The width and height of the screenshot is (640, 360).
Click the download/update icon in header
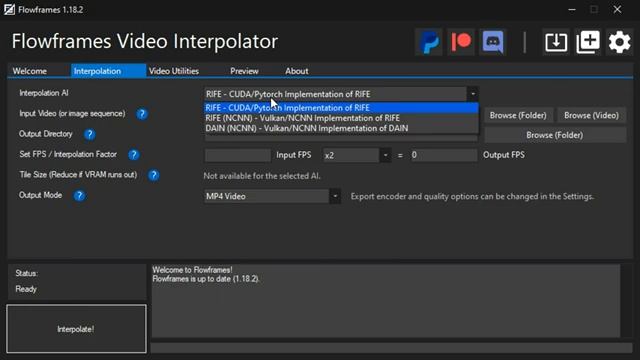pyautogui.click(x=556, y=42)
